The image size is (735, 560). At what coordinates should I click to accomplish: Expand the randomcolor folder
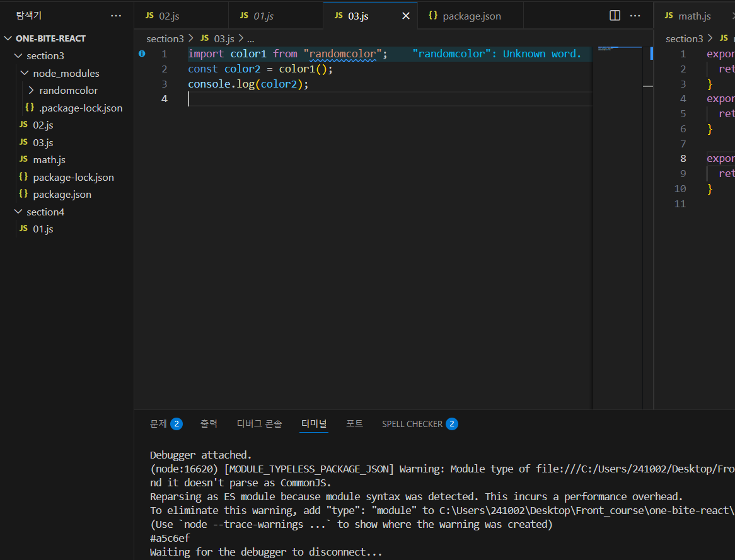click(x=32, y=90)
